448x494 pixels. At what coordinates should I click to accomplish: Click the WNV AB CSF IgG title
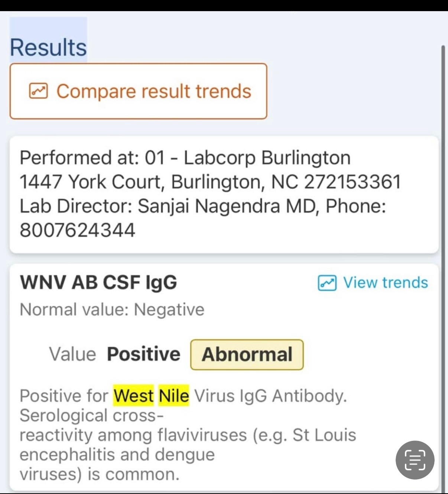pos(98,282)
